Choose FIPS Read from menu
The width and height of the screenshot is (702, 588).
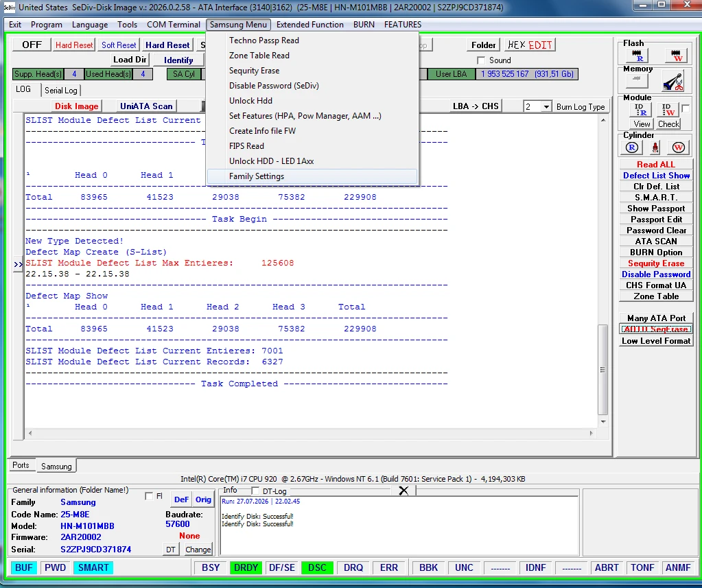312,146
